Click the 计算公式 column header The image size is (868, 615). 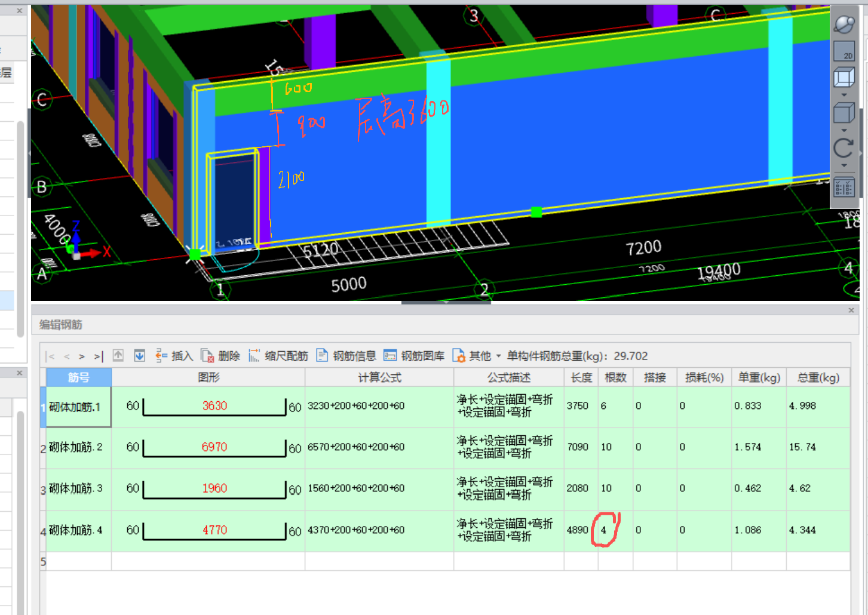(379, 377)
